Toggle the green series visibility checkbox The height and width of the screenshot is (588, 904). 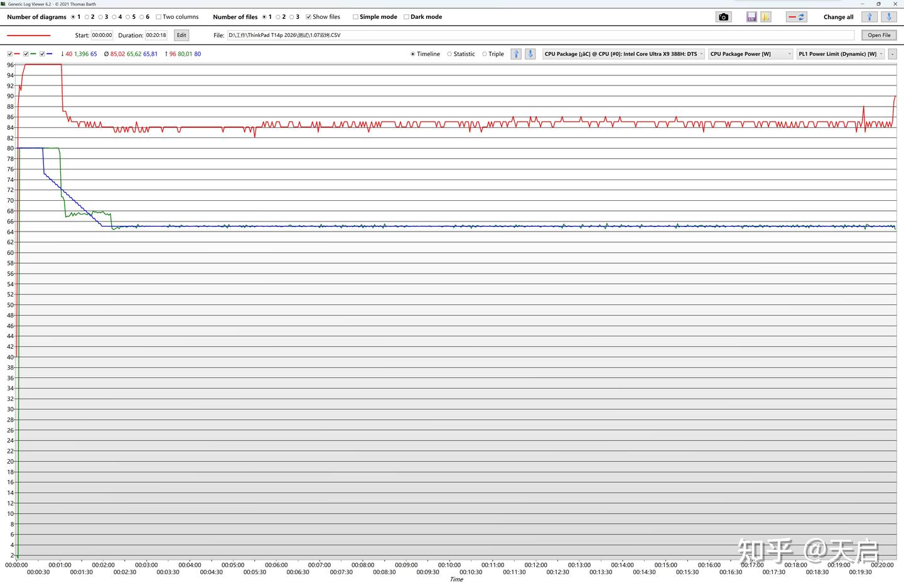[26, 54]
